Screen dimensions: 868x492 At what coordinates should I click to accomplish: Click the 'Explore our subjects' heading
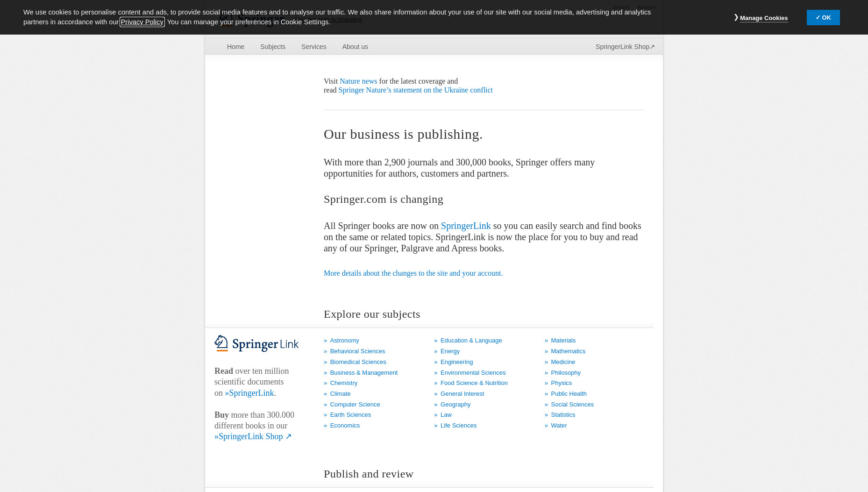[372, 314]
